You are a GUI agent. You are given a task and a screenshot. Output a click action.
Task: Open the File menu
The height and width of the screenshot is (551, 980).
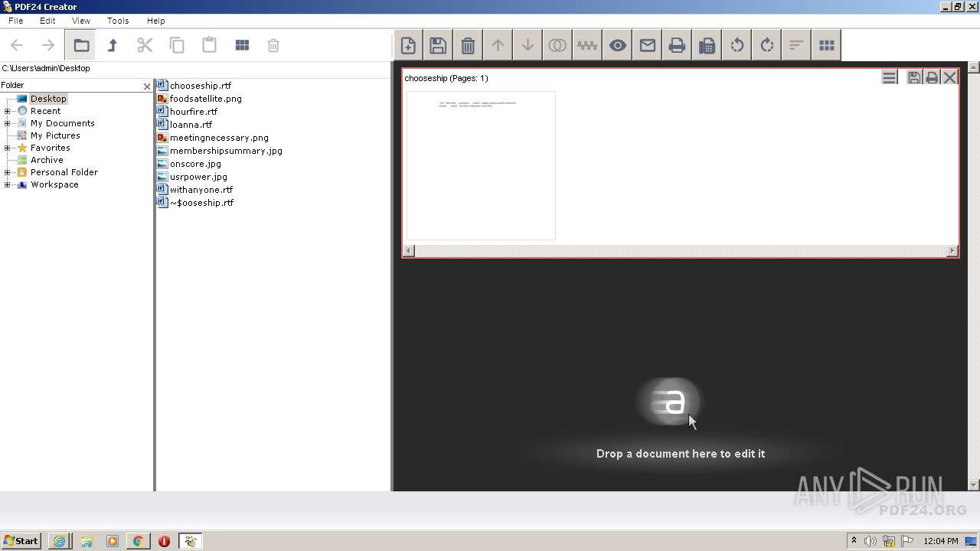pyautogui.click(x=15, y=21)
